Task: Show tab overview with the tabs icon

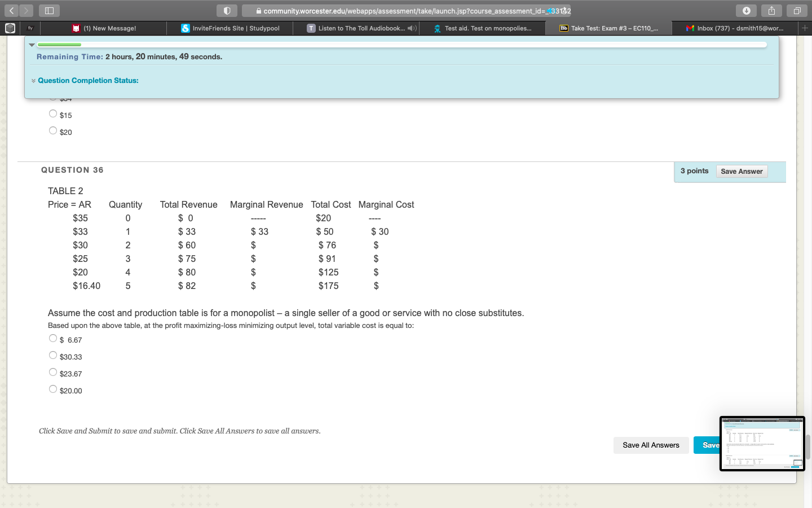Action: 797,11
